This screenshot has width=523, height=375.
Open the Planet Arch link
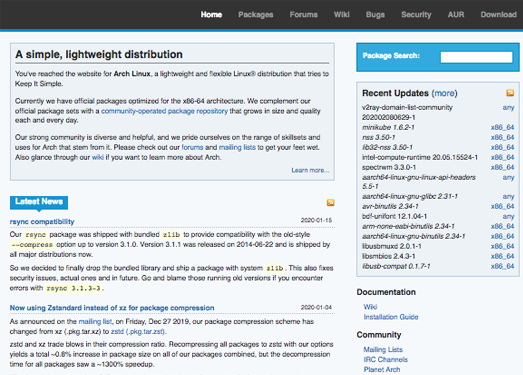pyautogui.click(x=382, y=370)
